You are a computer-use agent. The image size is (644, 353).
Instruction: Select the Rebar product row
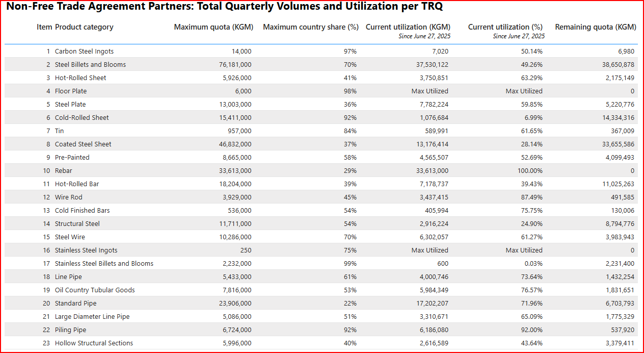[63, 170]
